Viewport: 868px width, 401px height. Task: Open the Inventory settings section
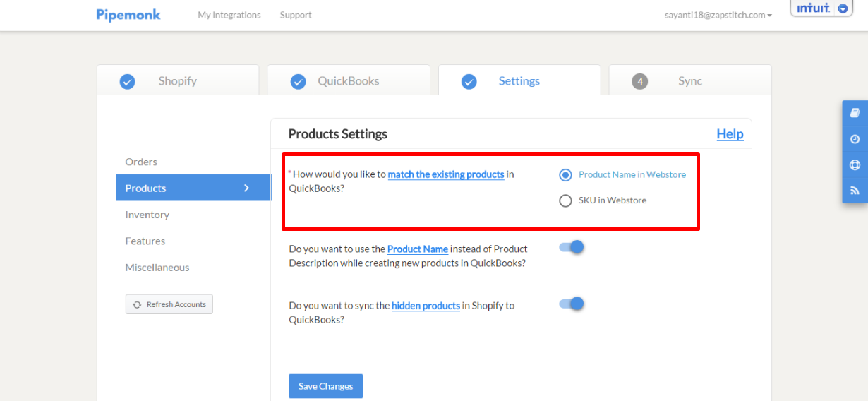(x=147, y=215)
